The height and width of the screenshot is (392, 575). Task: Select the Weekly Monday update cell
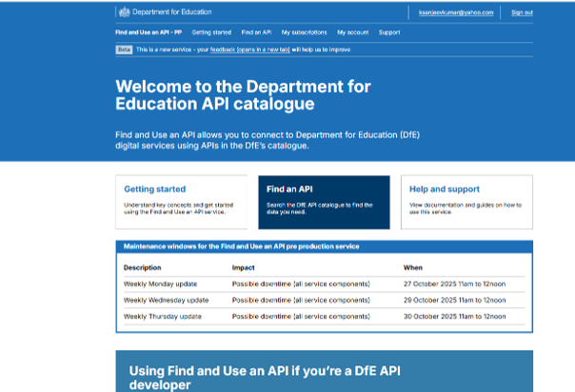[x=160, y=284]
